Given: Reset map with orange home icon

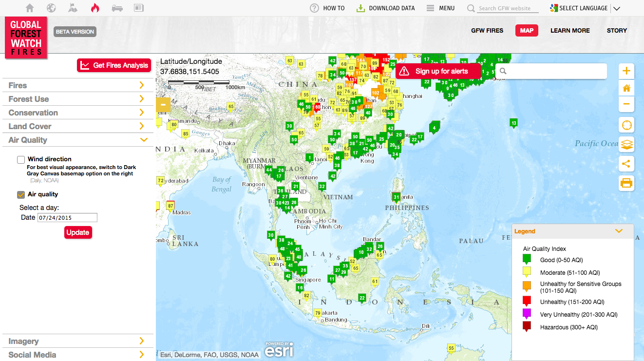Looking at the screenshot, I should (626, 88).
